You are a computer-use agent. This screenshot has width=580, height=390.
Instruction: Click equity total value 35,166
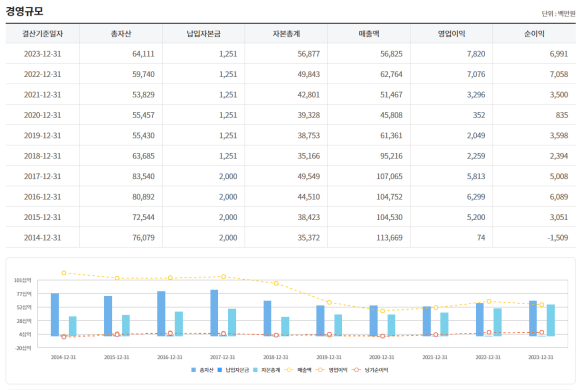click(x=308, y=156)
